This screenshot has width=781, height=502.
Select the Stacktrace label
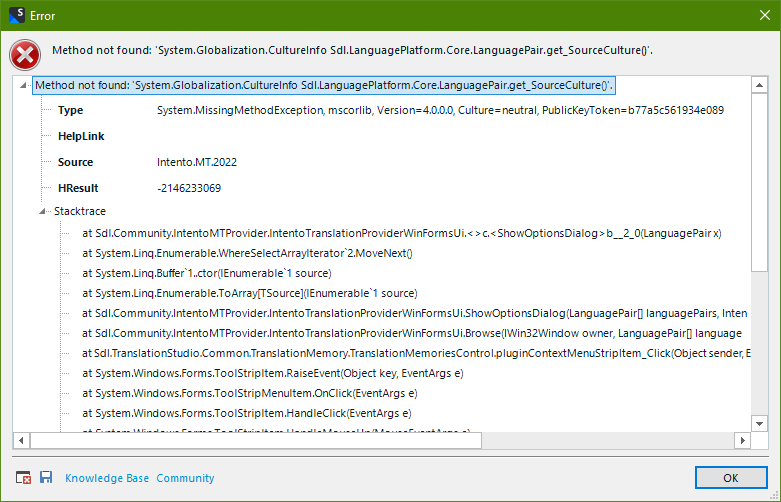[x=80, y=211]
